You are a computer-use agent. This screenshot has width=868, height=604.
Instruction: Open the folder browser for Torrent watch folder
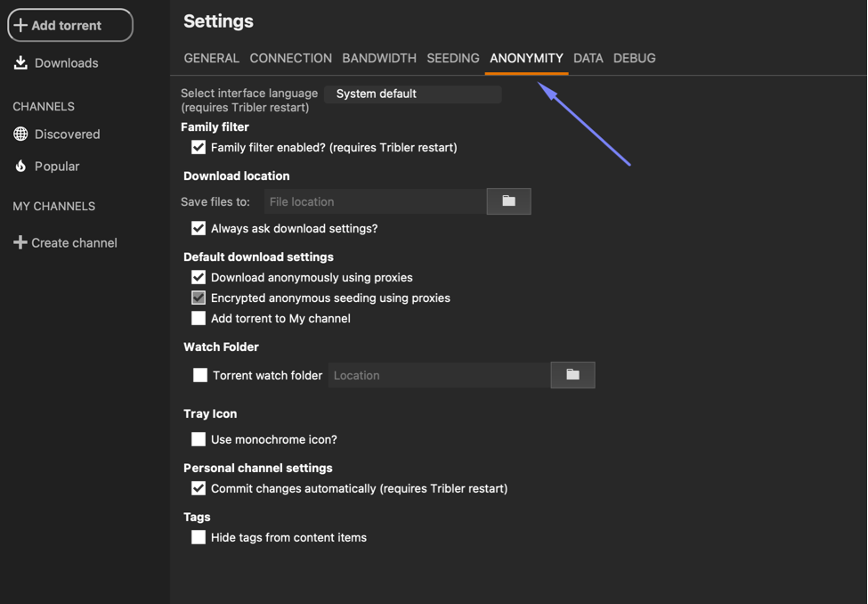click(572, 375)
